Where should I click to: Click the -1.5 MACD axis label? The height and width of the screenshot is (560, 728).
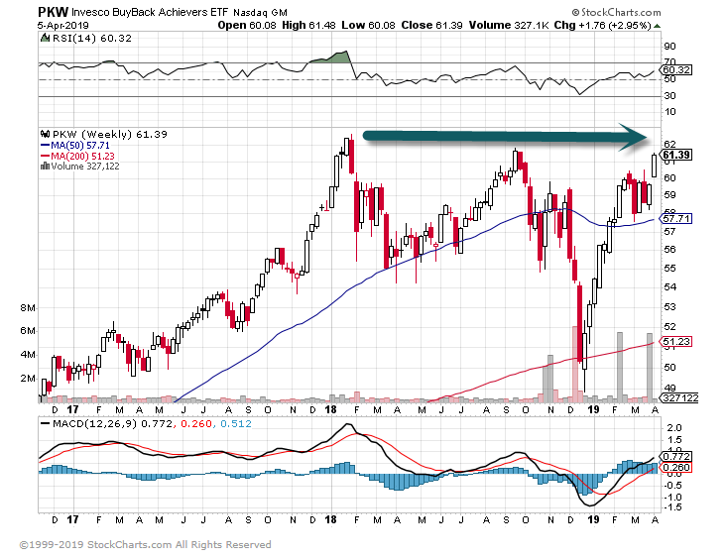pyautogui.click(x=672, y=507)
